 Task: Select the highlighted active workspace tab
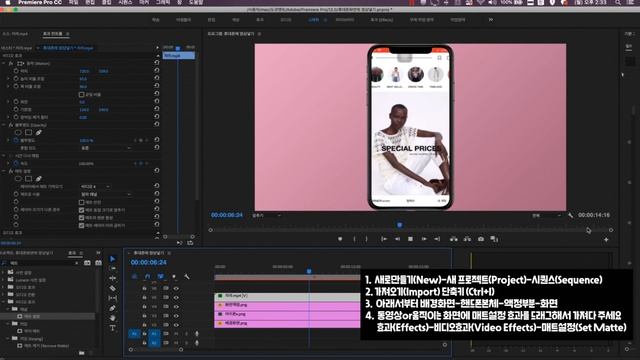[313, 19]
